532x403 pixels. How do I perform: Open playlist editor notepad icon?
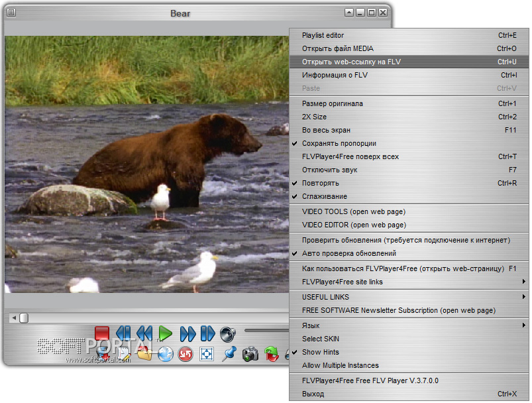124,353
